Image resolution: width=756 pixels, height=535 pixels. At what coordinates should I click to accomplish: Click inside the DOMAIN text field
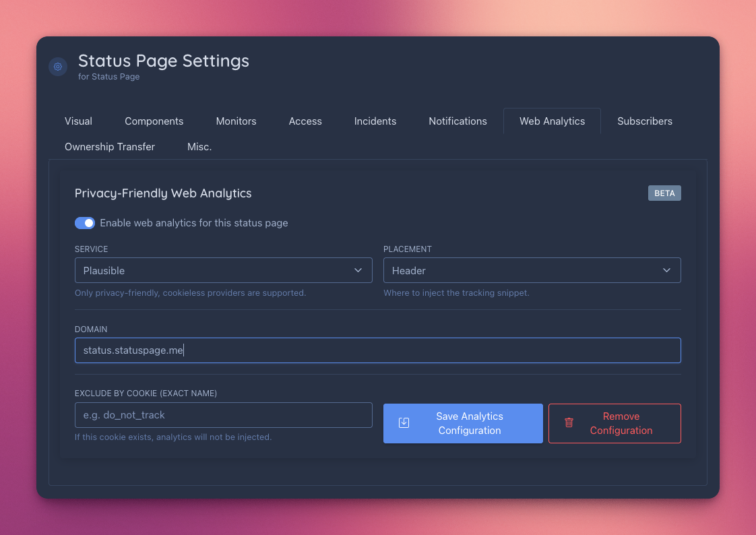(x=377, y=350)
